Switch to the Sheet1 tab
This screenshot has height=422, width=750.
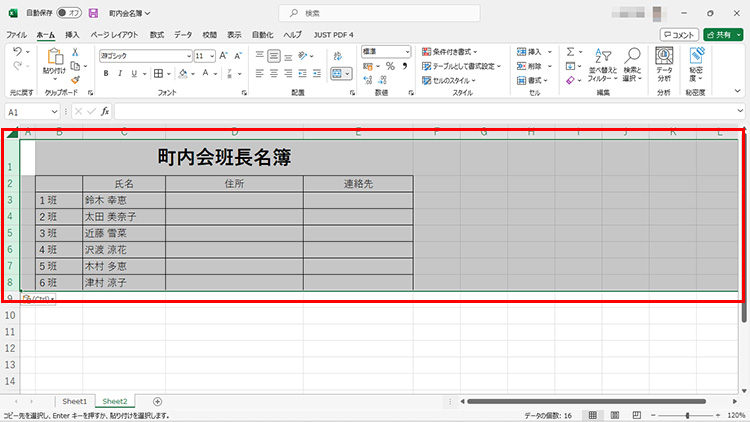coord(76,401)
